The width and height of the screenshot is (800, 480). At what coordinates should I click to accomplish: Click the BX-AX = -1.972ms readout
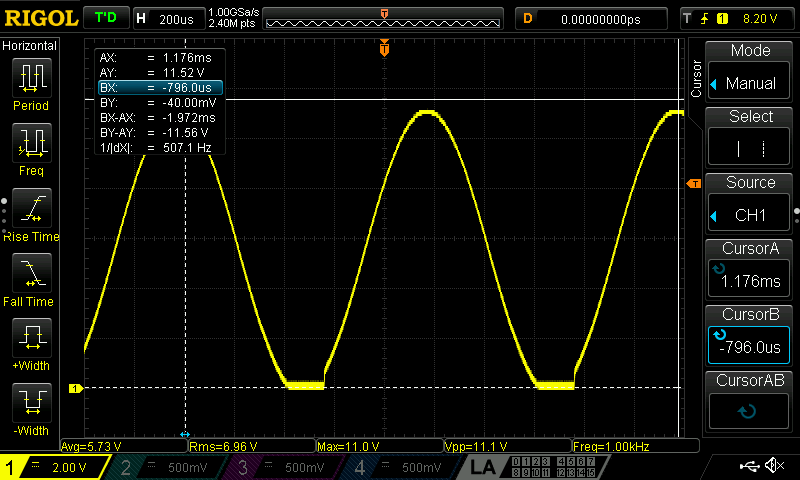point(160,117)
